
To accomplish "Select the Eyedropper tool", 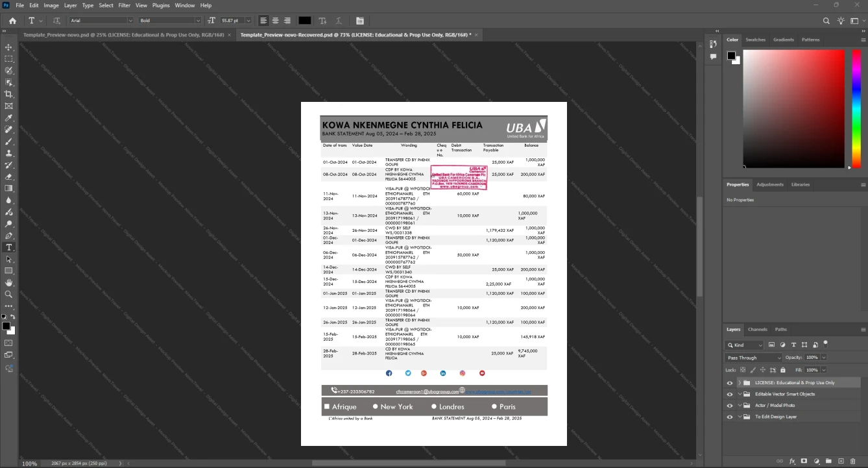I will (x=8, y=118).
